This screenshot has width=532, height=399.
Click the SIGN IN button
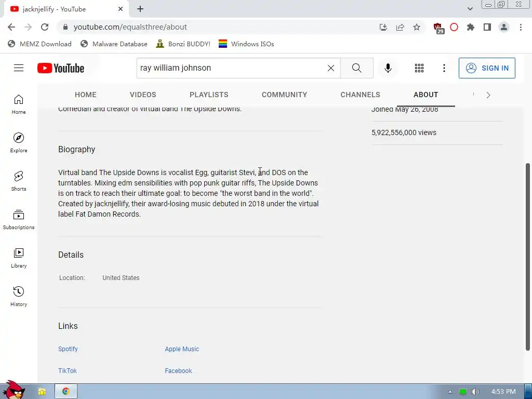tap(486, 68)
